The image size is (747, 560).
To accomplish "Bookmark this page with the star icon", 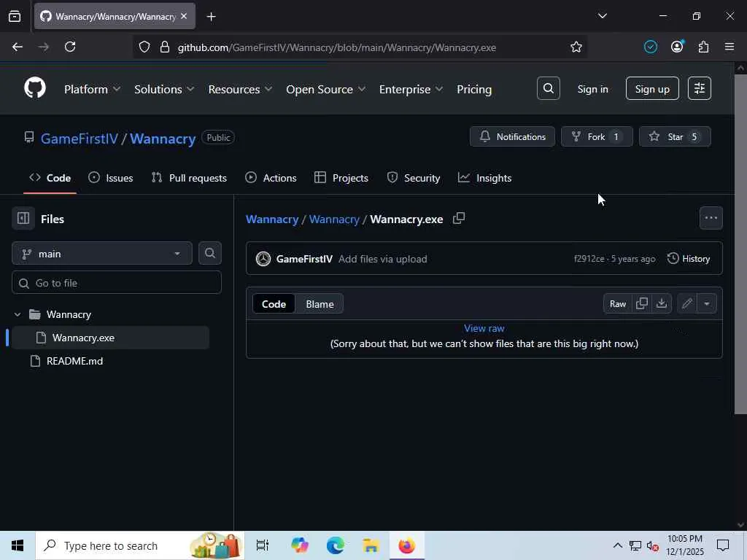I will coord(576,47).
